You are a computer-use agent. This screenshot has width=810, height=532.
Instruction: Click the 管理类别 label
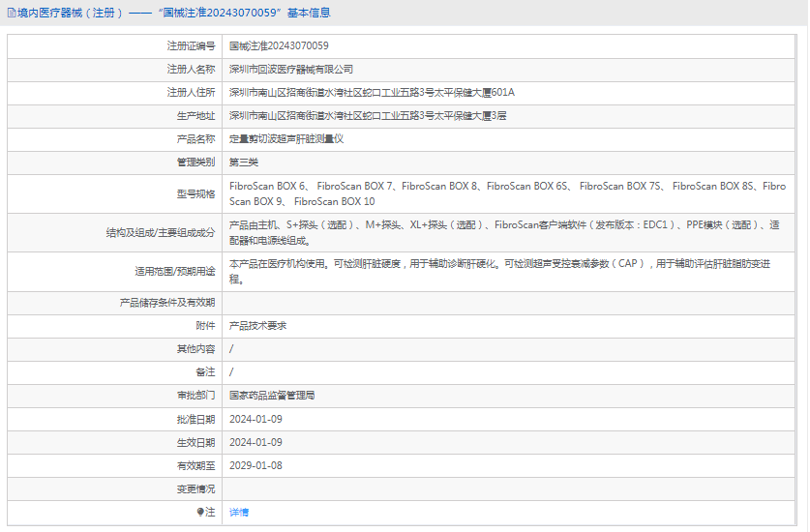195,163
